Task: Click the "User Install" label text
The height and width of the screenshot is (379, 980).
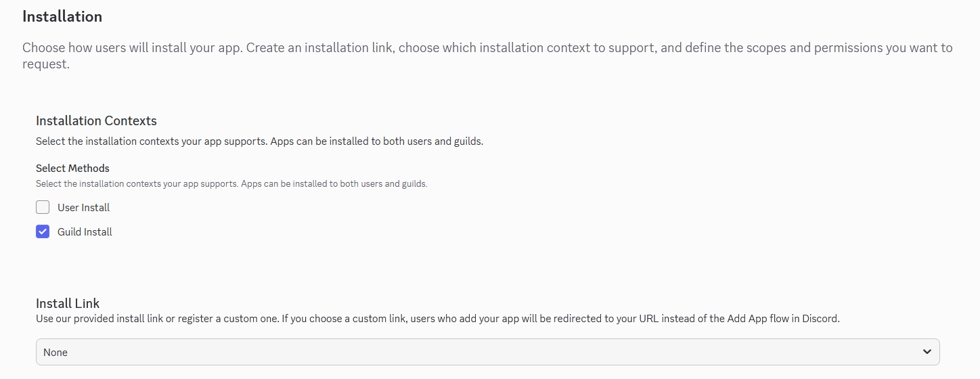Action: (x=83, y=208)
